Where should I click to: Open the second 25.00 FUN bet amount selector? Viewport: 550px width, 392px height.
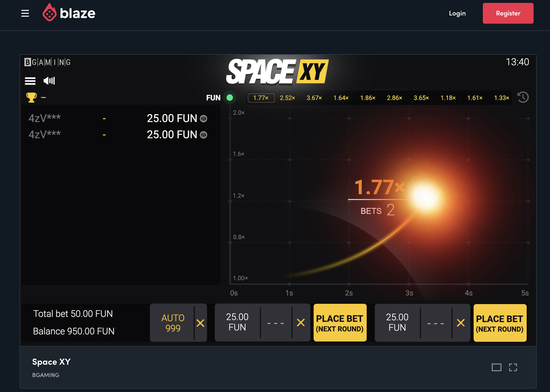click(397, 322)
